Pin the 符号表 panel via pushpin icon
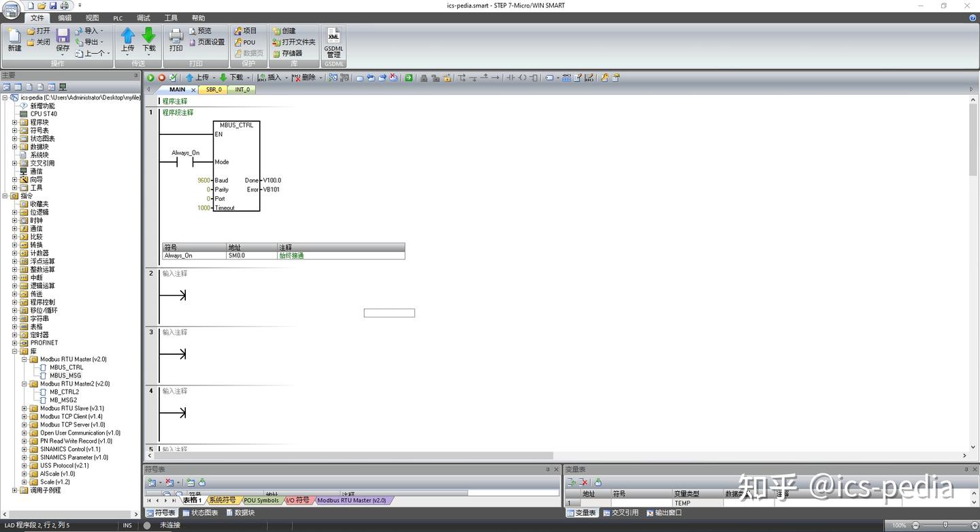The width and height of the screenshot is (980, 532). (x=547, y=469)
